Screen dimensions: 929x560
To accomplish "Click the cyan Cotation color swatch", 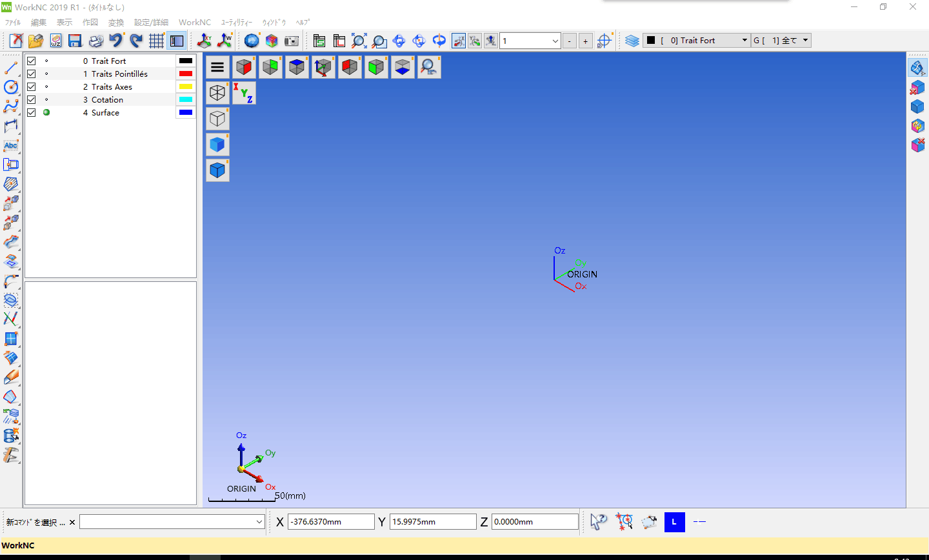I will tap(186, 99).
